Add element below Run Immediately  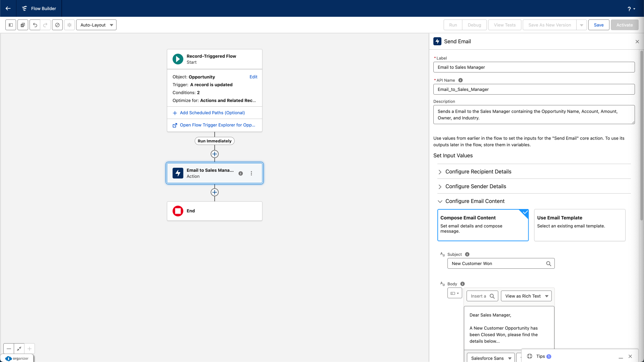pos(215,154)
